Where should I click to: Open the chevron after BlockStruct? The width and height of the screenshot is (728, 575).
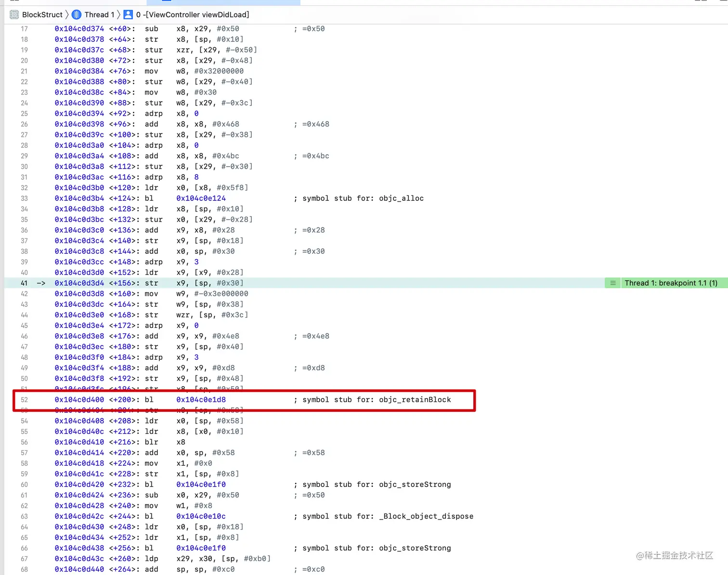click(67, 14)
